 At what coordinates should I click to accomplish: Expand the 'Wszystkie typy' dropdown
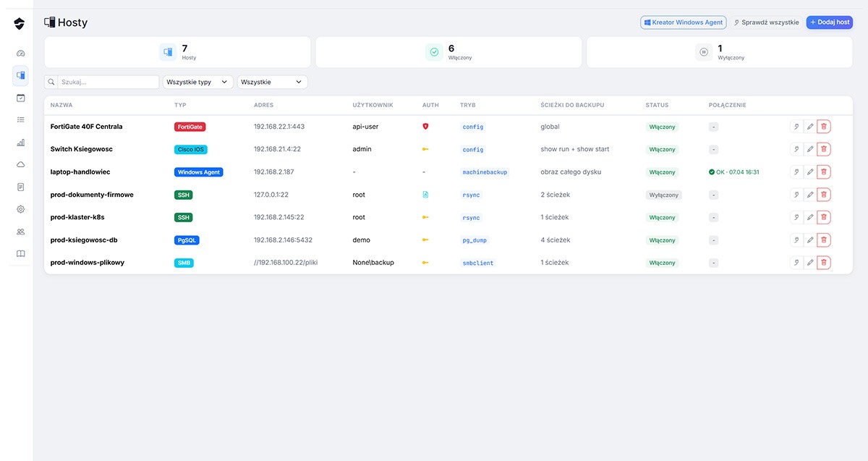[197, 83]
